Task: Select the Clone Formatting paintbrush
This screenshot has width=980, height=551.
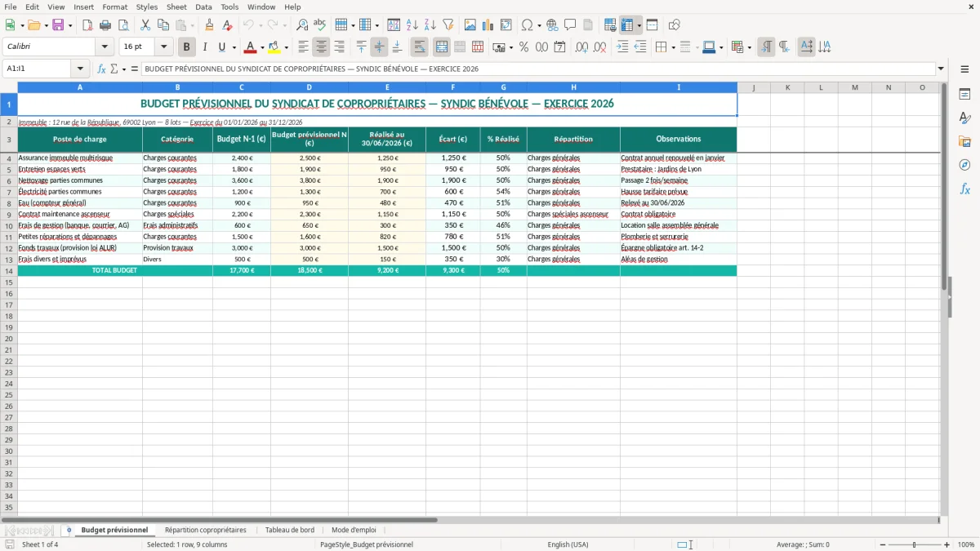Action: tap(210, 25)
